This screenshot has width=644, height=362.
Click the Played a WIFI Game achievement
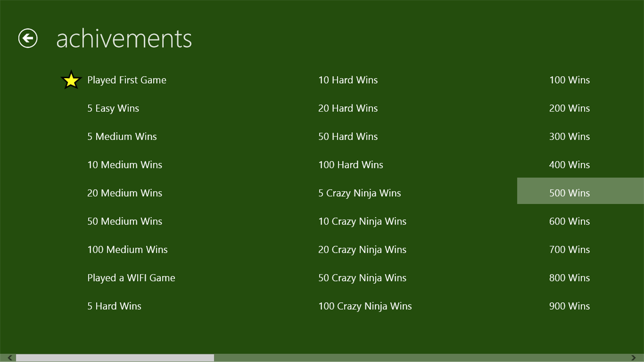coord(131,277)
